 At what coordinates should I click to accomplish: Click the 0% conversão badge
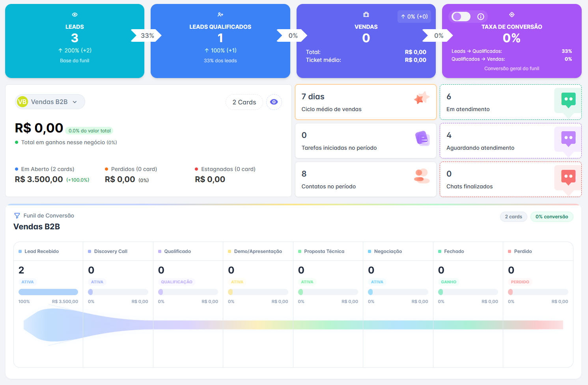(552, 217)
